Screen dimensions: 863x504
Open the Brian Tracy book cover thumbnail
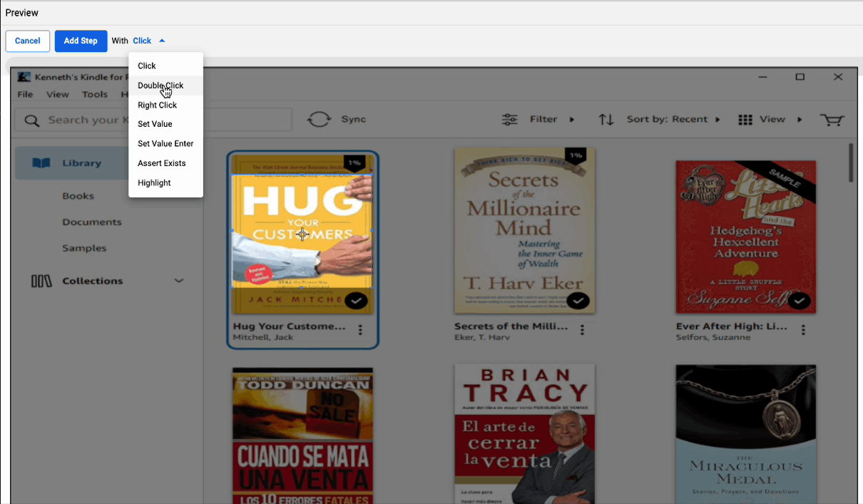coord(524,433)
